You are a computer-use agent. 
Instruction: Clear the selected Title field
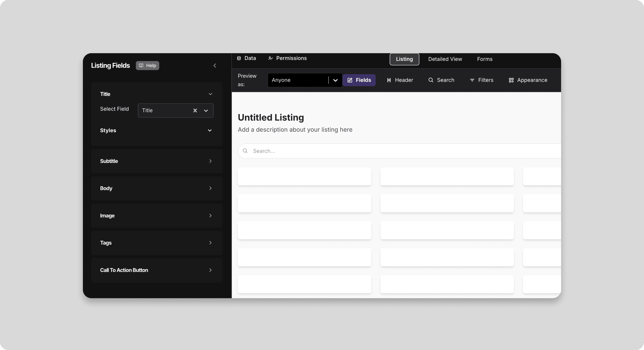pyautogui.click(x=195, y=111)
